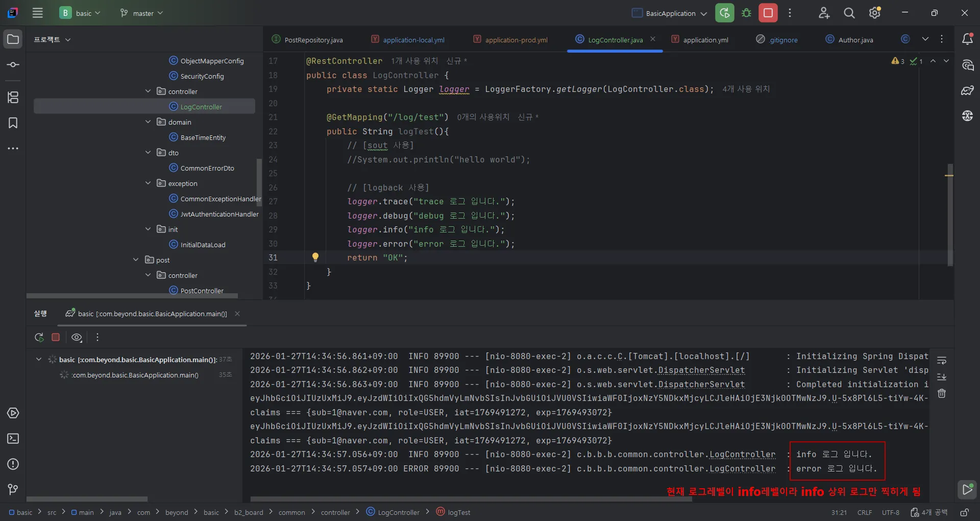
Task: Open the Structure tool window
Action: click(x=13, y=97)
